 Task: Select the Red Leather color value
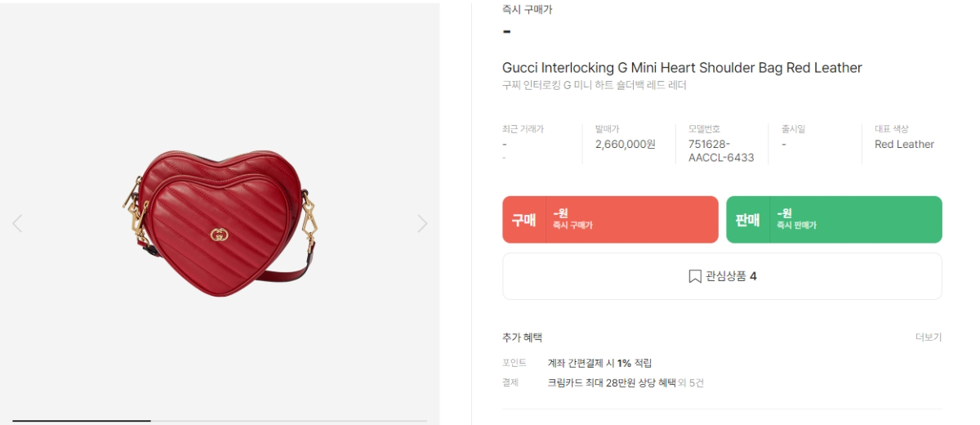click(904, 145)
